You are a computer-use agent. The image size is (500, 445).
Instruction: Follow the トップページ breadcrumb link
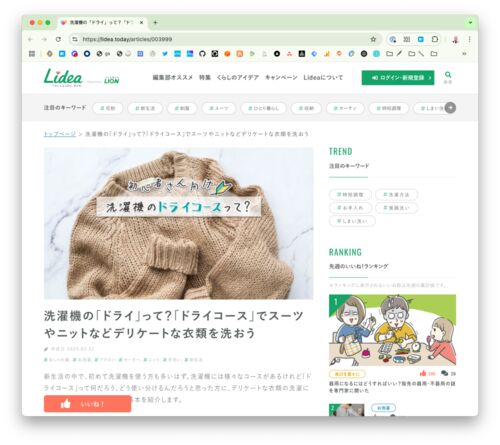tap(60, 134)
